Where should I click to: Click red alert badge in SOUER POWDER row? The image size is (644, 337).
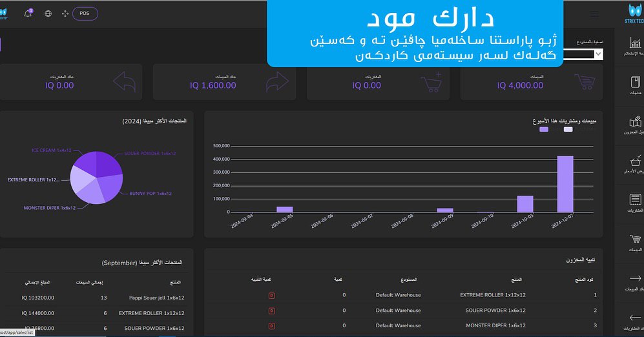[x=271, y=311]
